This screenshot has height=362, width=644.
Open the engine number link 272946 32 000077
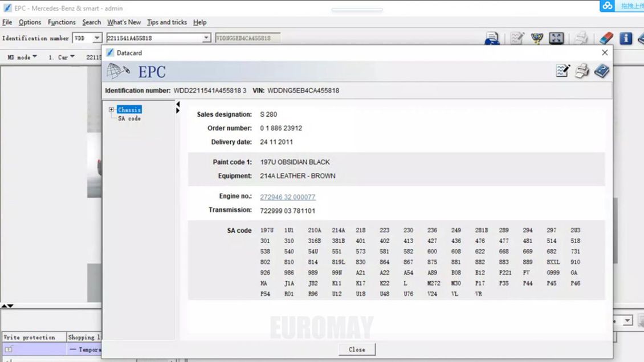tap(287, 197)
